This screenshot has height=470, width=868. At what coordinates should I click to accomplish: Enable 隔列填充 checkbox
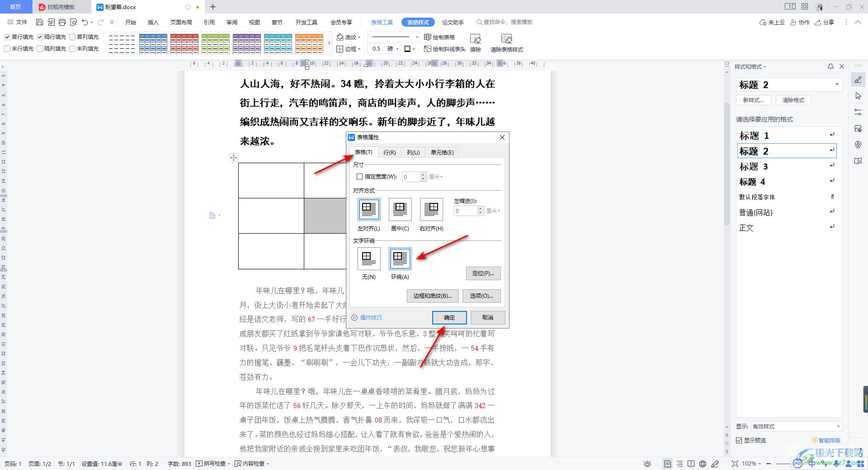[40, 49]
